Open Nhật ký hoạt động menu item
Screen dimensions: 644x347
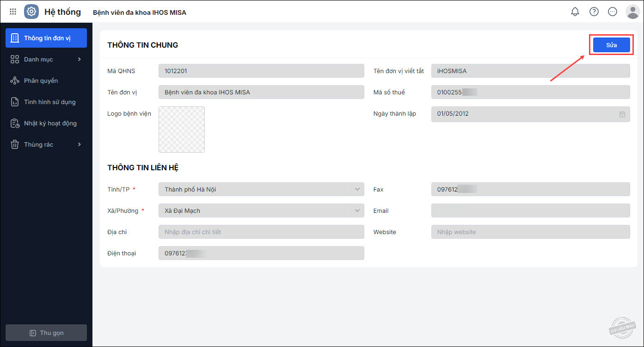click(x=46, y=123)
